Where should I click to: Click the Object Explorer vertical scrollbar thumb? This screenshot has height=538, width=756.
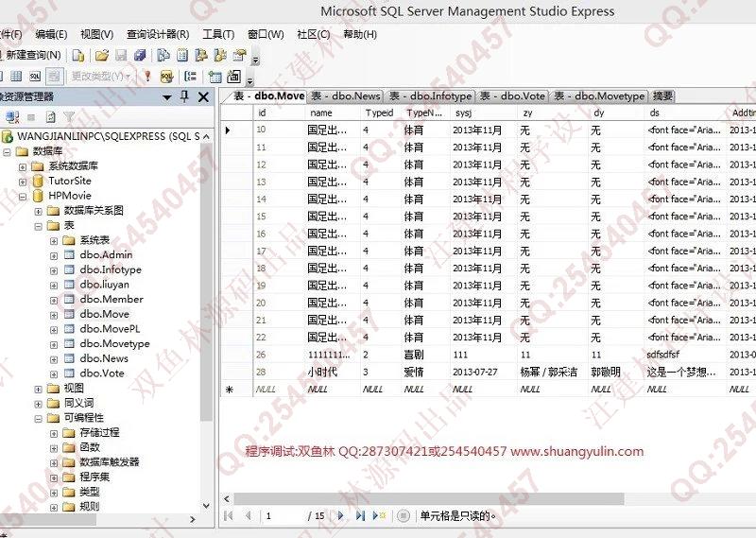(206, 285)
